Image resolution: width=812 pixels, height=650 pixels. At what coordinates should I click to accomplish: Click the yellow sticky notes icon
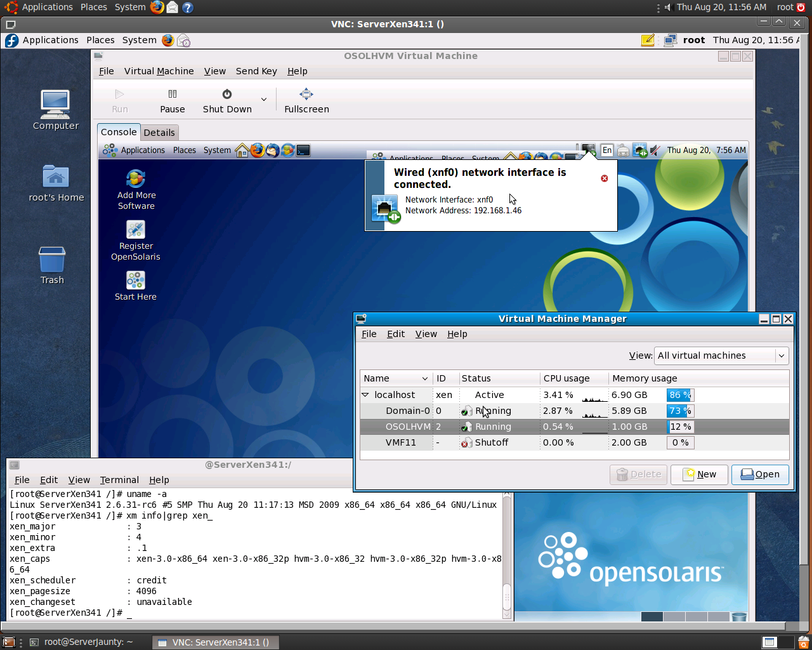(x=648, y=41)
